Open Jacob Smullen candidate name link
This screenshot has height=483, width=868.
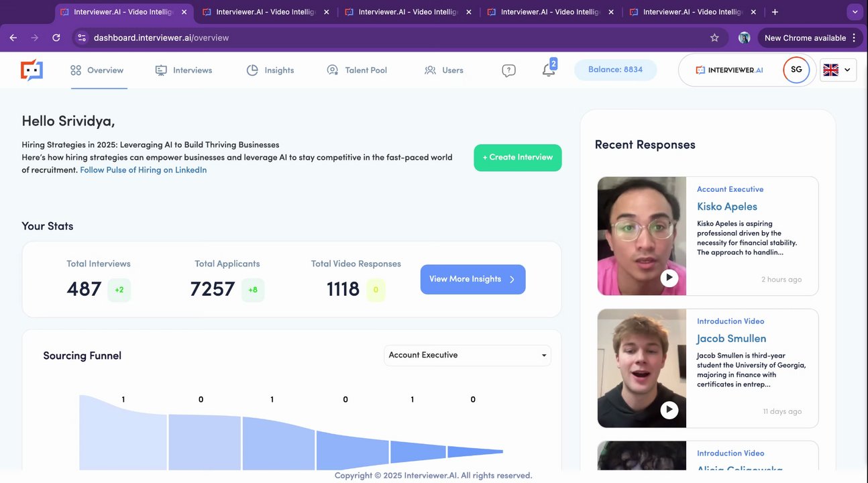pyautogui.click(x=731, y=339)
